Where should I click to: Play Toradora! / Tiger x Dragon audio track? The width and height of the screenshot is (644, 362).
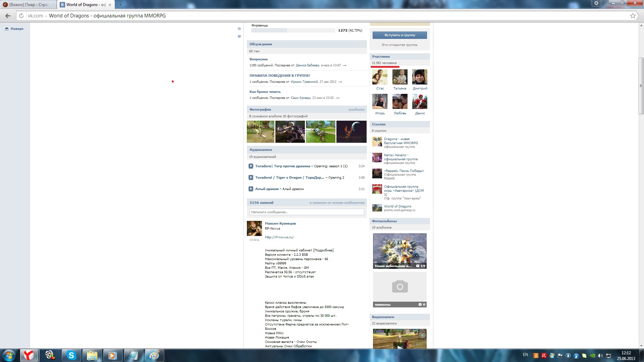pos(251,177)
